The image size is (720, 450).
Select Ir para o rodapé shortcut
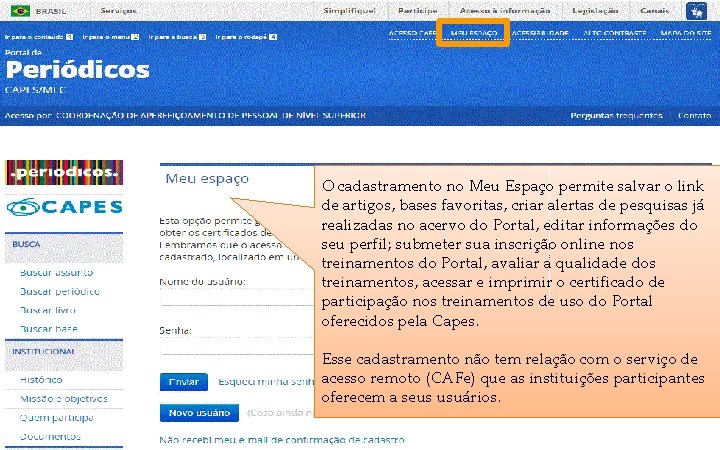click(246, 37)
